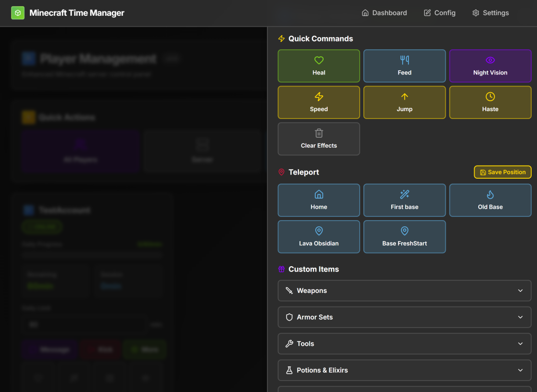Select the Feed fork and knife icon
The width and height of the screenshot is (537, 392).
(404, 60)
